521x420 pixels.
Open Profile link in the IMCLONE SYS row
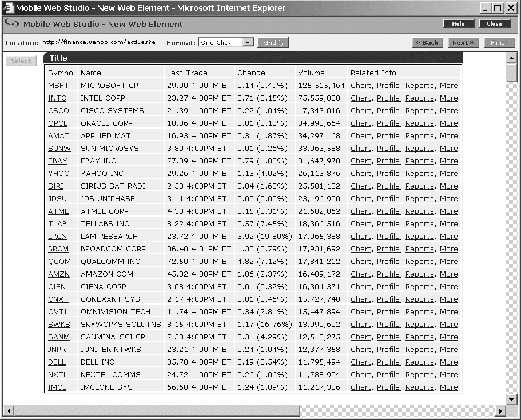[x=388, y=387]
